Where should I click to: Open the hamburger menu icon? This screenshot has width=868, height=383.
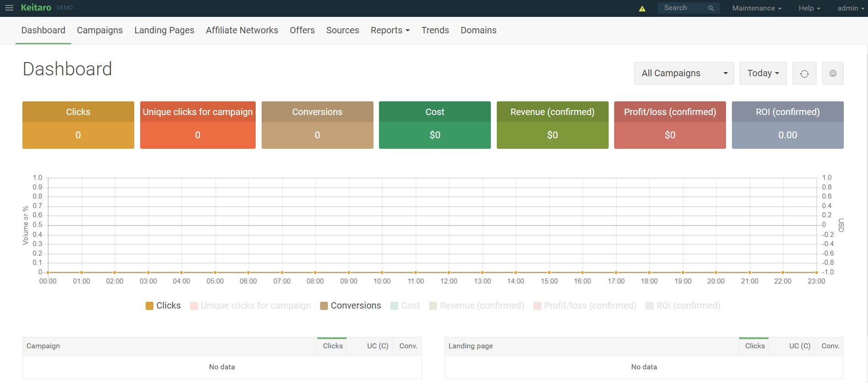click(9, 8)
